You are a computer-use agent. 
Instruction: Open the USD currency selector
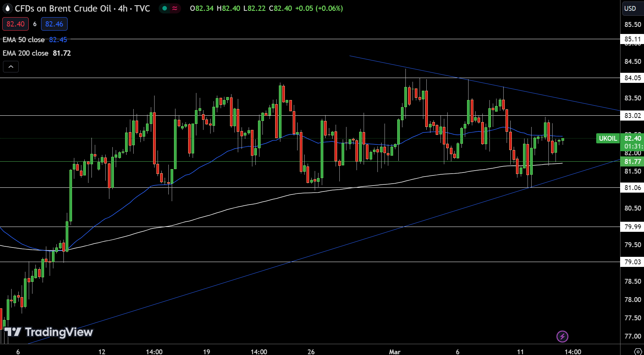coord(632,8)
